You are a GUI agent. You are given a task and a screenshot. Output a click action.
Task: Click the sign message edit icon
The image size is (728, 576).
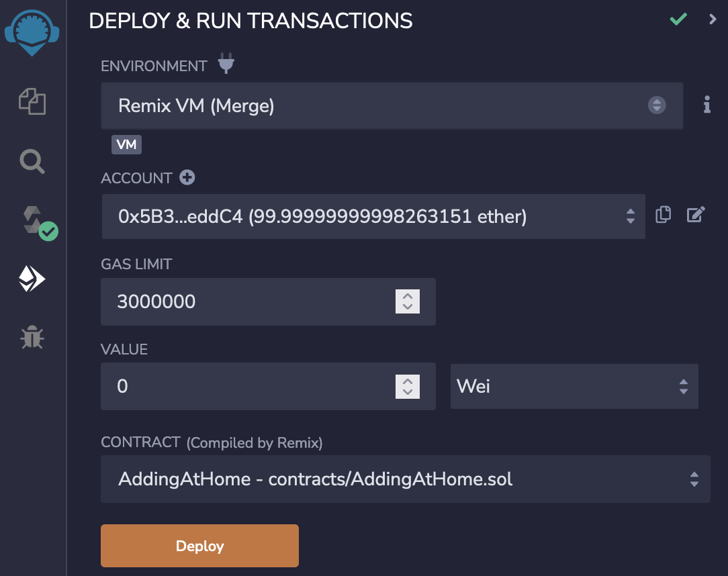click(696, 215)
